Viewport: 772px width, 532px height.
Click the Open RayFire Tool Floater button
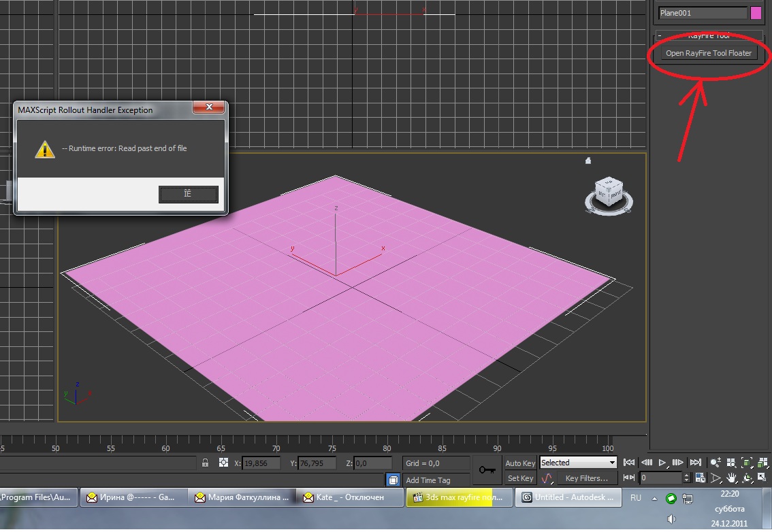[x=709, y=53]
